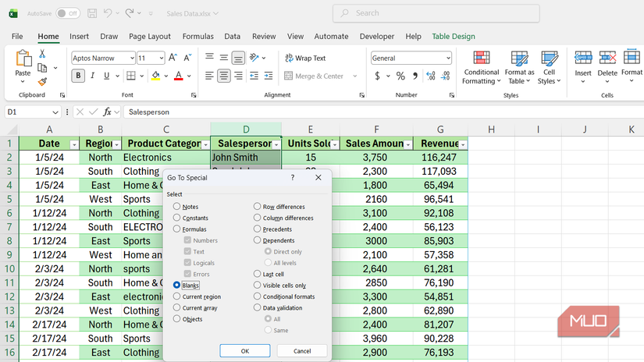Toggle Italic formatting

[x=92, y=76]
